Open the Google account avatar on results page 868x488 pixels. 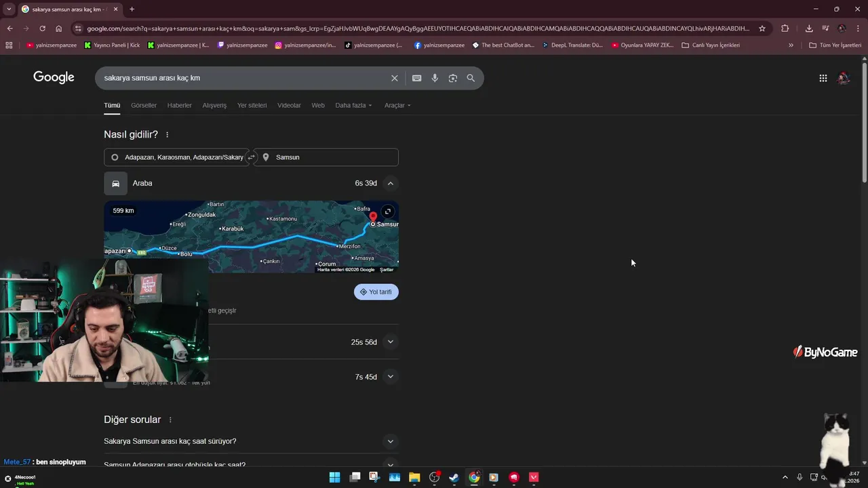[843, 78]
